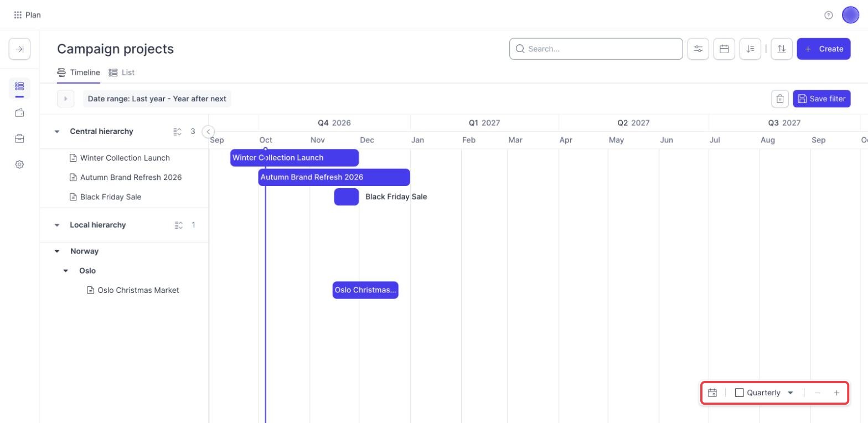Screen dimensions: 868x423
Task: Open the wallet icon in the sidebar
Action: click(19, 113)
